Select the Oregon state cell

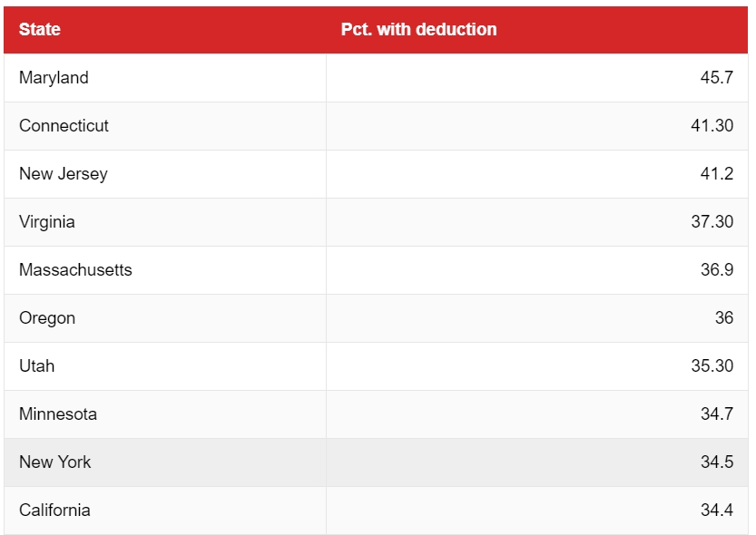(x=47, y=318)
